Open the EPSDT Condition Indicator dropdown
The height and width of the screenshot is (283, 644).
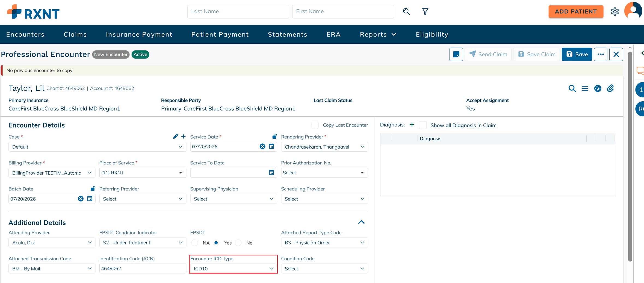pyautogui.click(x=143, y=243)
